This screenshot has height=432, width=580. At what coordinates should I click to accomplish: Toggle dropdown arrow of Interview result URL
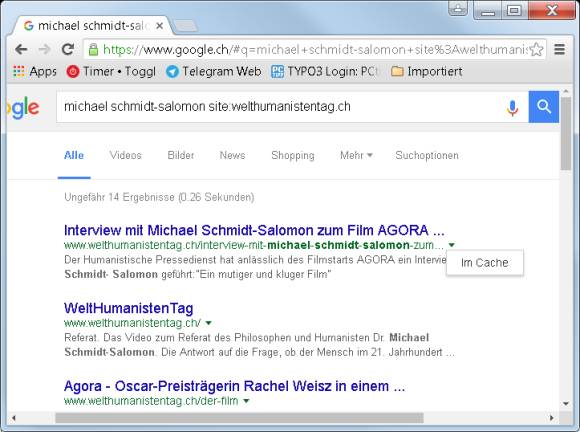[x=452, y=245]
